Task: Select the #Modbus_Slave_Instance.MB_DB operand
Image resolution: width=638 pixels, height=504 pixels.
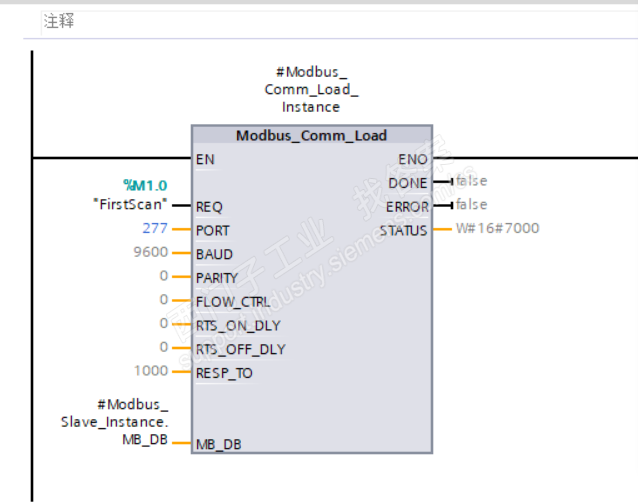Action: [x=114, y=422]
